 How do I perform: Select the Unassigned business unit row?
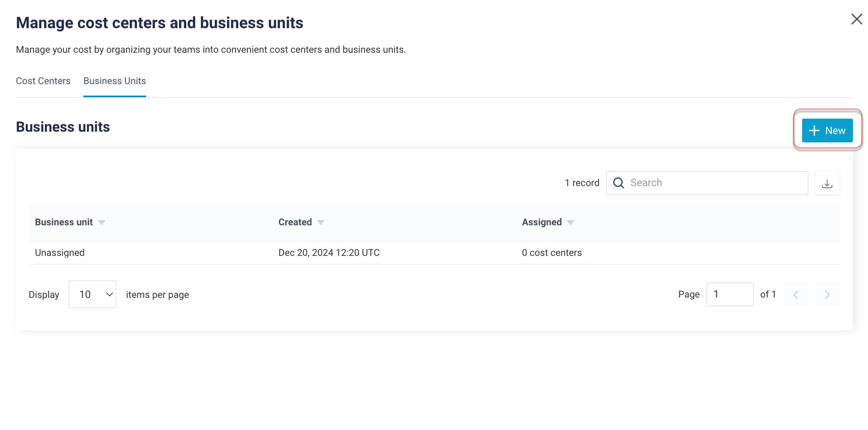[x=60, y=253]
